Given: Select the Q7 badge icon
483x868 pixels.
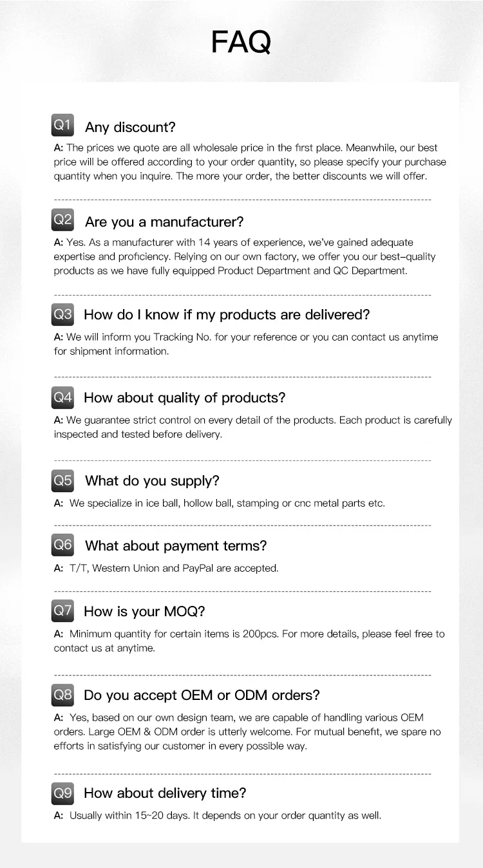Looking at the screenshot, I should click(x=62, y=610).
